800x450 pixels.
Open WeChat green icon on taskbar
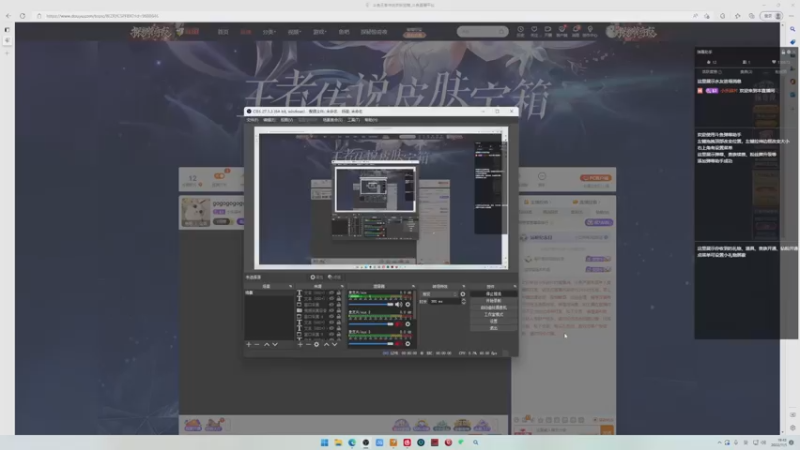click(x=461, y=442)
